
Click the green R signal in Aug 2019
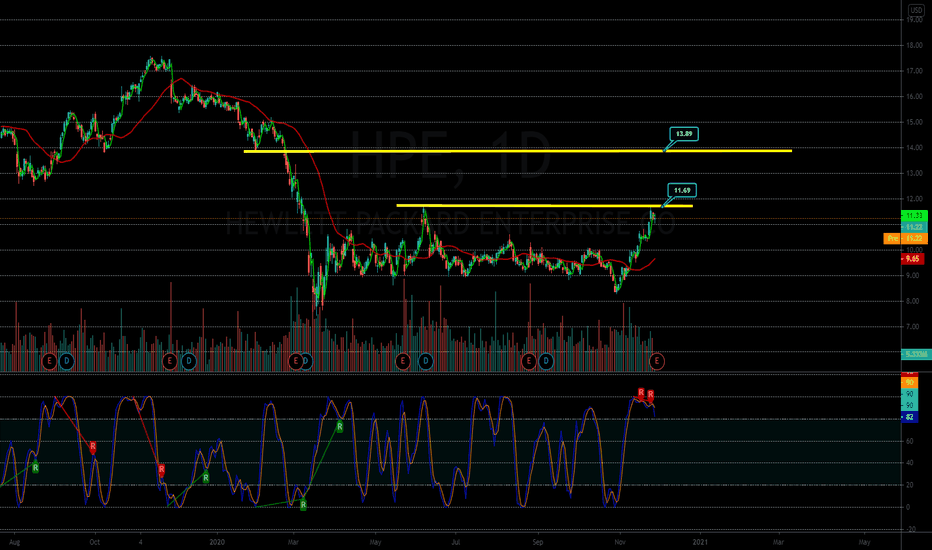pos(36,468)
